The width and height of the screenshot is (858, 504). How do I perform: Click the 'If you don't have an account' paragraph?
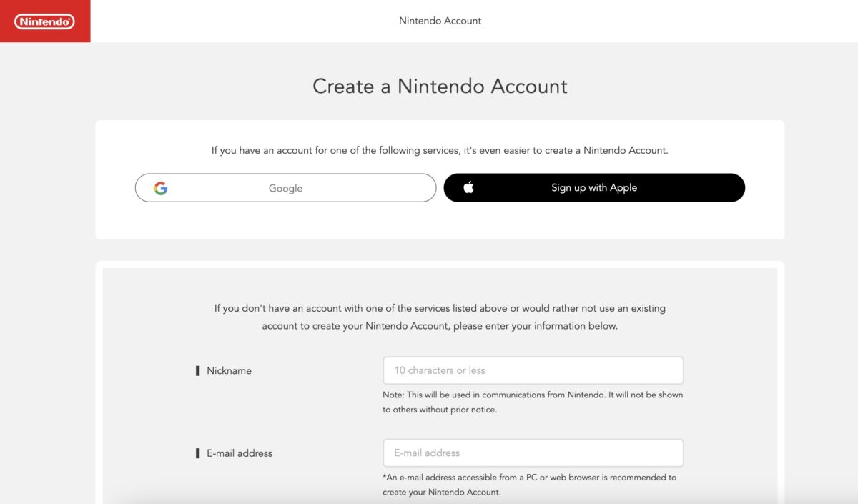coord(440,317)
